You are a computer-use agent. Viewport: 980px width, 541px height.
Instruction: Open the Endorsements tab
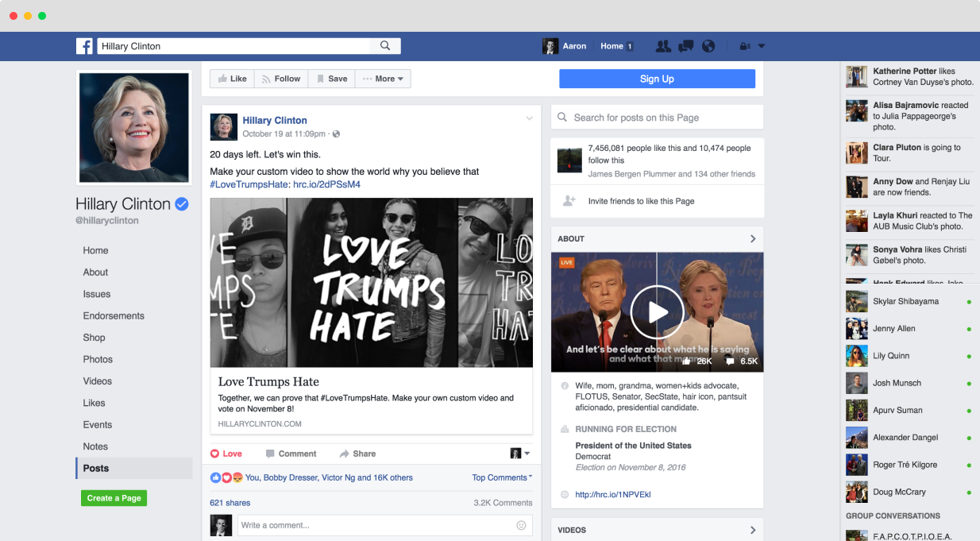tap(114, 315)
